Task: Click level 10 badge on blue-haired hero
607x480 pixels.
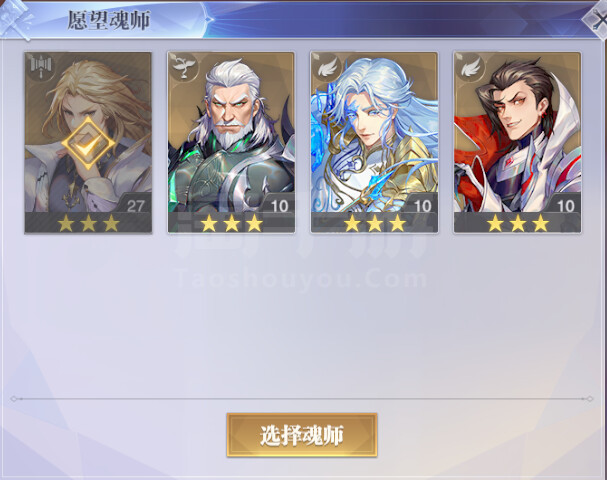Action: (422, 206)
